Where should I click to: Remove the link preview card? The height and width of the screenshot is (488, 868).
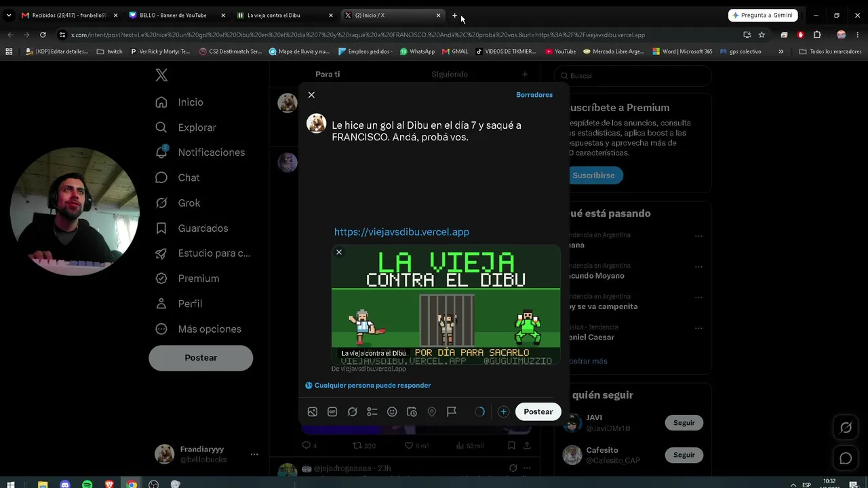tap(339, 252)
